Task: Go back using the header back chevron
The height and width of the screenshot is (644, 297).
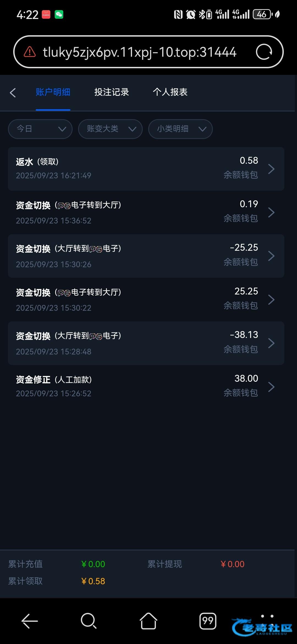Action: pyautogui.click(x=13, y=92)
